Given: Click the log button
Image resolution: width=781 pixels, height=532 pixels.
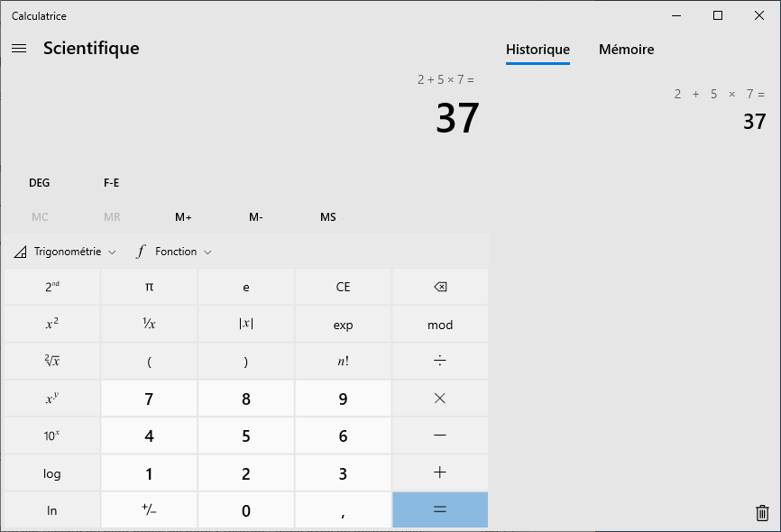Looking at the screenshot, I should click(x=52, y=472).
